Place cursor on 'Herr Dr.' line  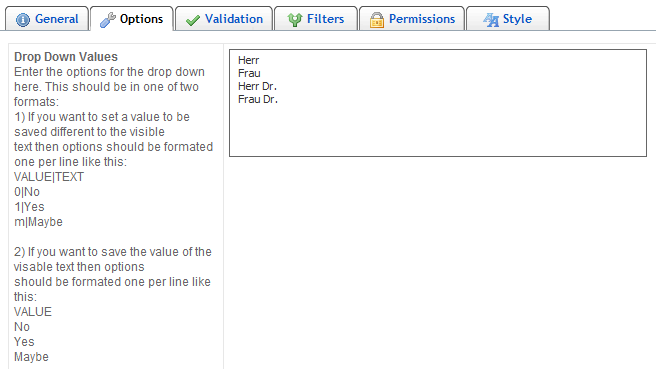point(257,86)
